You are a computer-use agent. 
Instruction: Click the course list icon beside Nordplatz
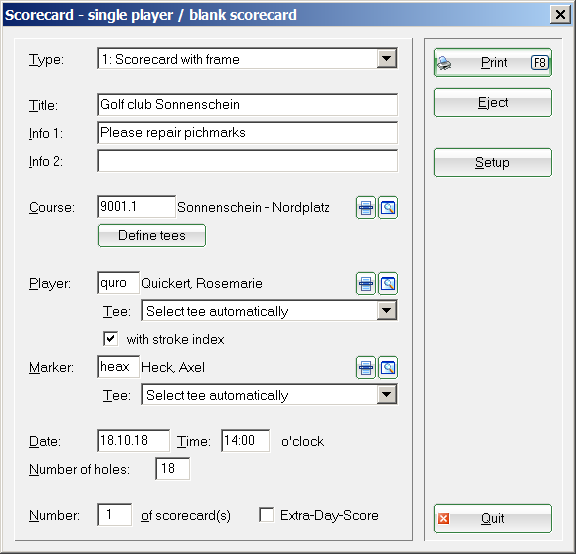366,208
